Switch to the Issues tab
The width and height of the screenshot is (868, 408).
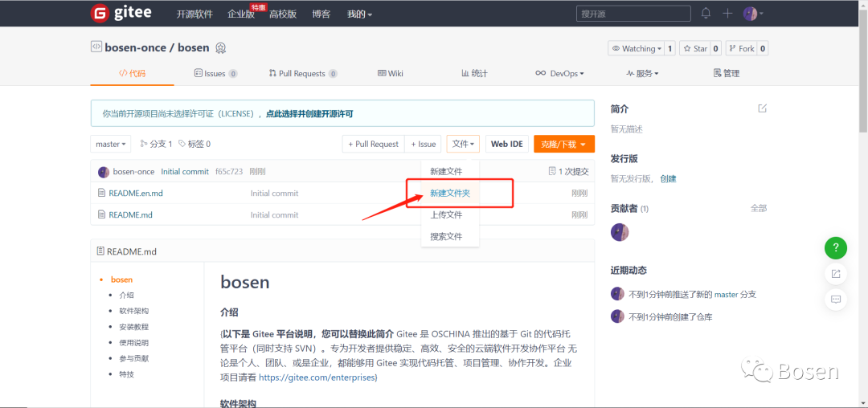pyautogui.click(x=216, y=74)
